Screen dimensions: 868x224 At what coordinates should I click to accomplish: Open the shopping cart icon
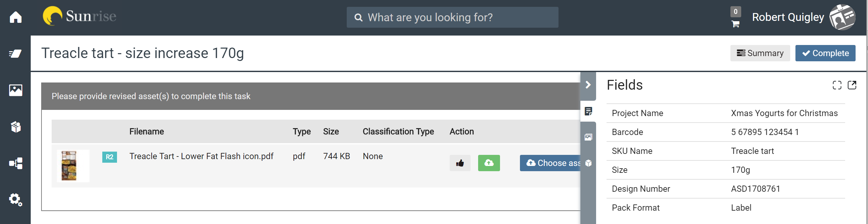(735, 24)
